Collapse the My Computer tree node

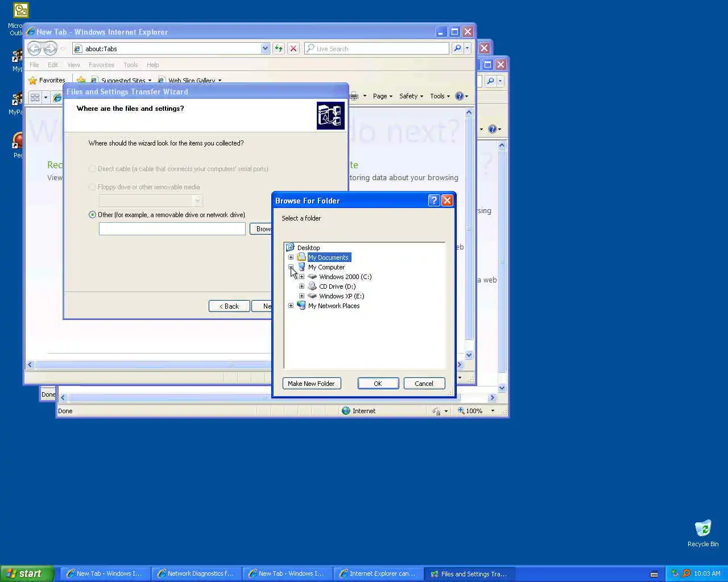pyautogui.click(x=291, y=267)
